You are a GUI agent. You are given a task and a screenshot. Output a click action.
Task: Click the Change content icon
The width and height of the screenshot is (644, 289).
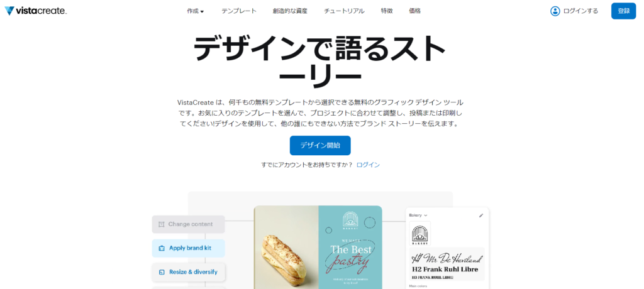[162, 224]
